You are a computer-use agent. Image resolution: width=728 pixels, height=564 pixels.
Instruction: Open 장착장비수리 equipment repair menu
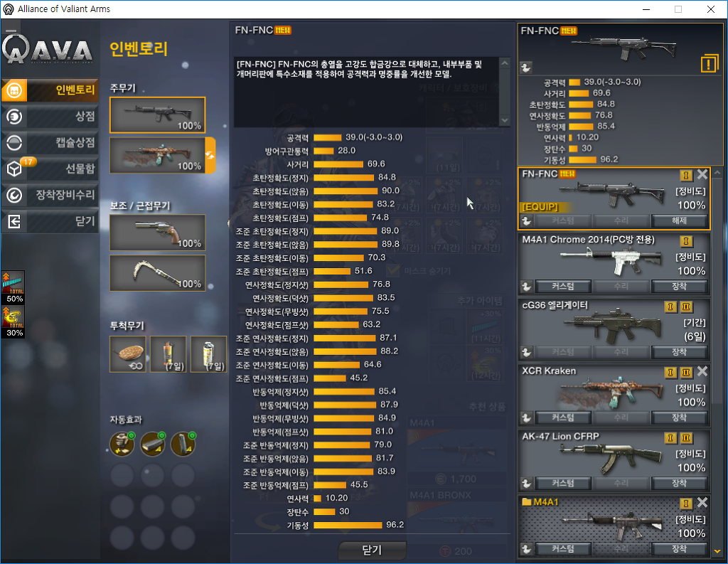tap(50, 195)
